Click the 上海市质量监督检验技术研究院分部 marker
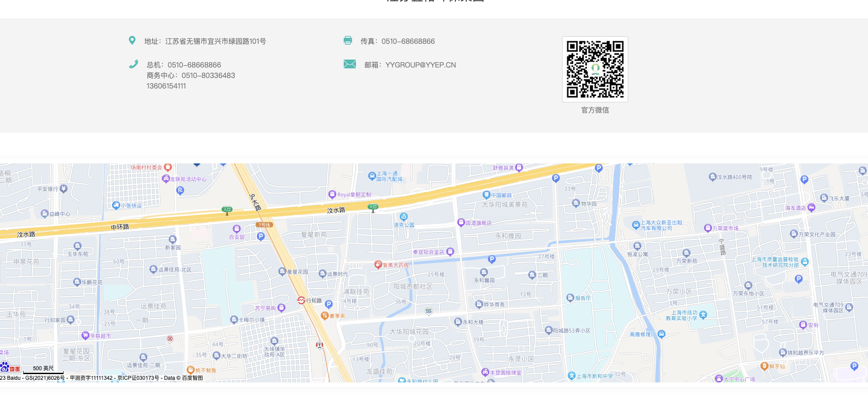This screenshot has width=868, height=396. tap(804, 262)
